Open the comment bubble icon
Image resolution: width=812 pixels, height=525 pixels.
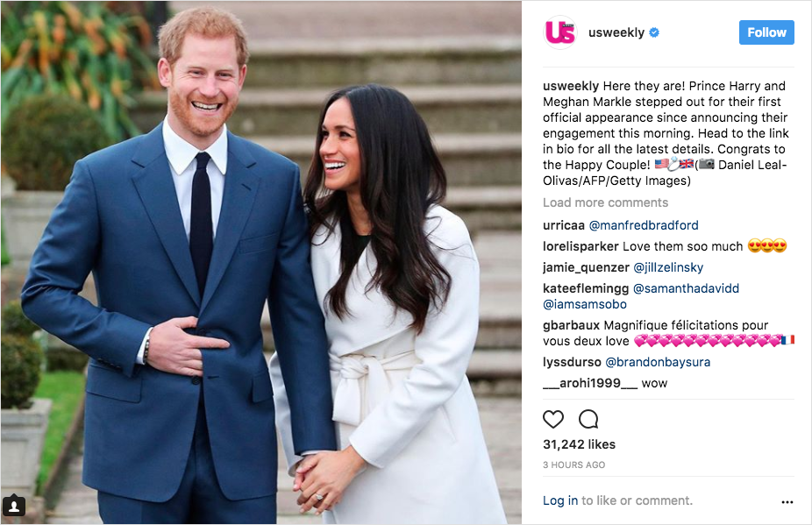(588, 419)
